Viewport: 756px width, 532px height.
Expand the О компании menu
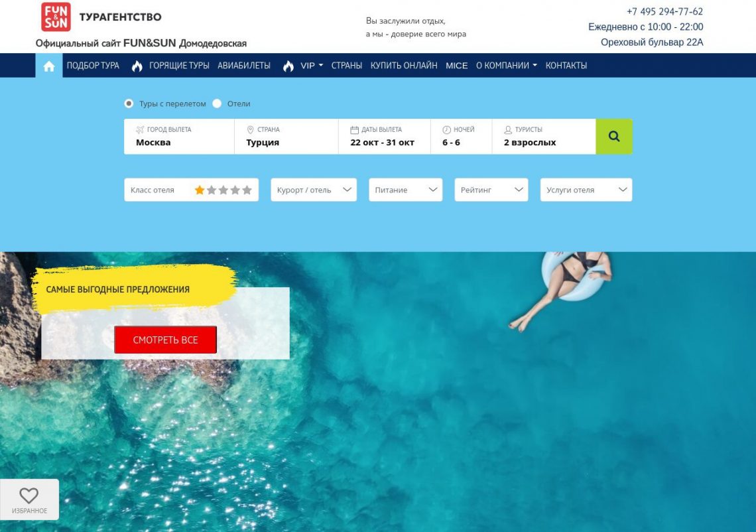[506, 66]
